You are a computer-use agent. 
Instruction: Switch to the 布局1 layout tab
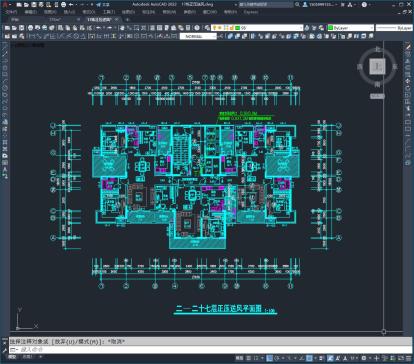pos(27,357)
